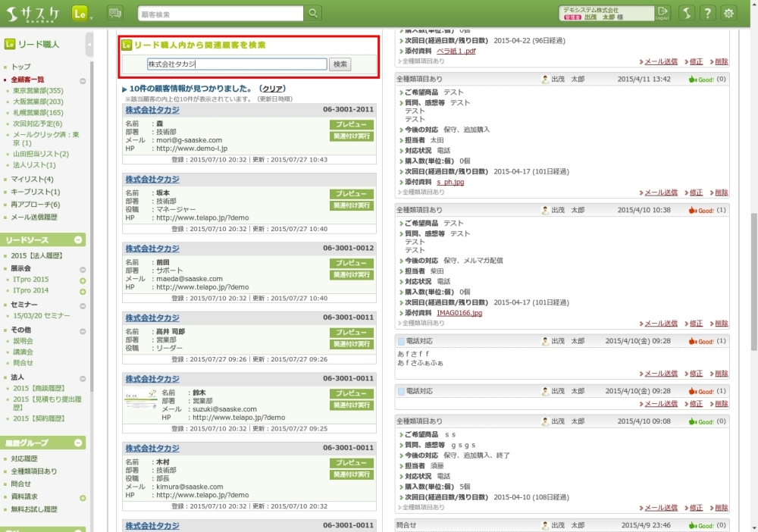
Task: Click 関連付け実行 for contact 坂本
Action: point(351,205)
